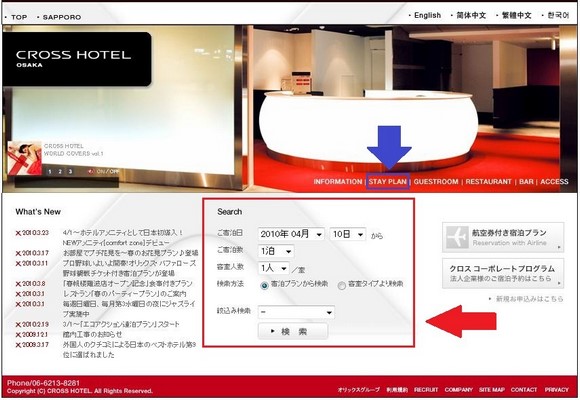Click the 検索 search button
The height and width of the screenshot is (400, 580).
(x=293, y=331)
